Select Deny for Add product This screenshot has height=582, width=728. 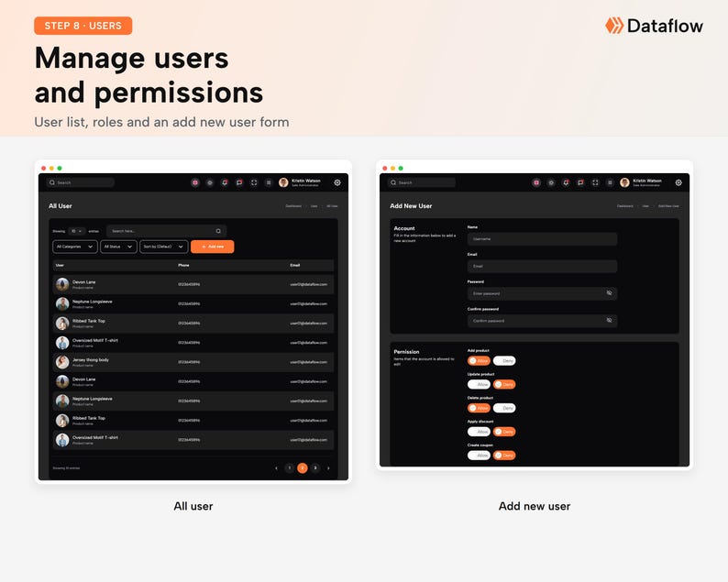point(504,360)
